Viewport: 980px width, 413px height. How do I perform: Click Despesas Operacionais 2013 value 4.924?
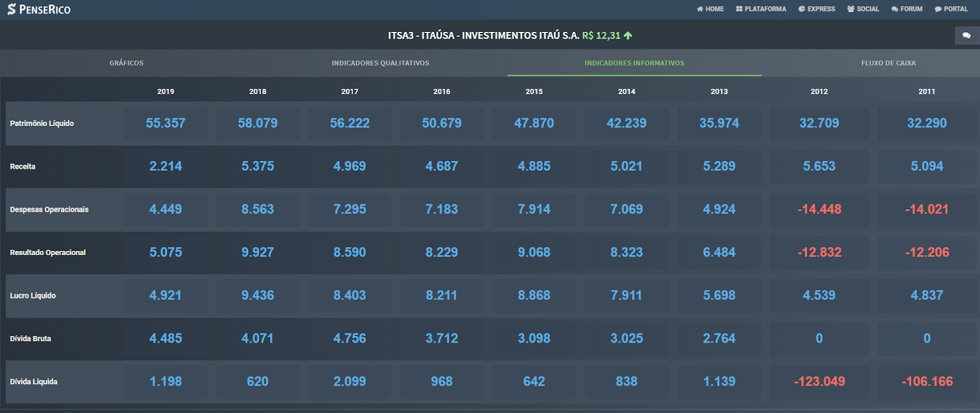(719, 210)
